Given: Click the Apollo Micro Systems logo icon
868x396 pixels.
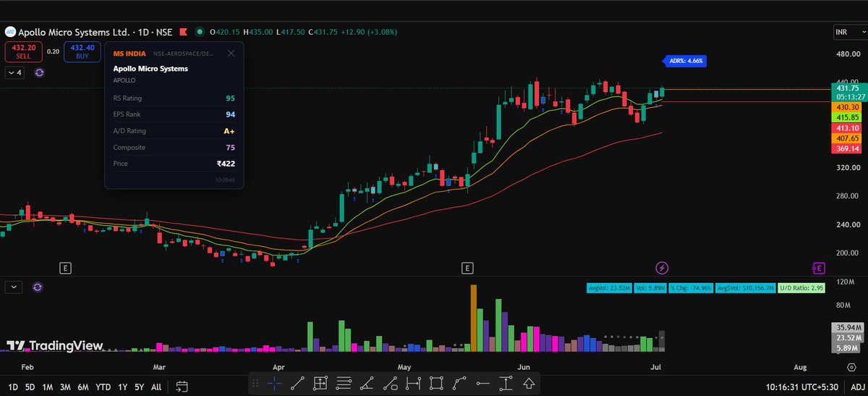Looking at the screenshot, I should (10, 32).
